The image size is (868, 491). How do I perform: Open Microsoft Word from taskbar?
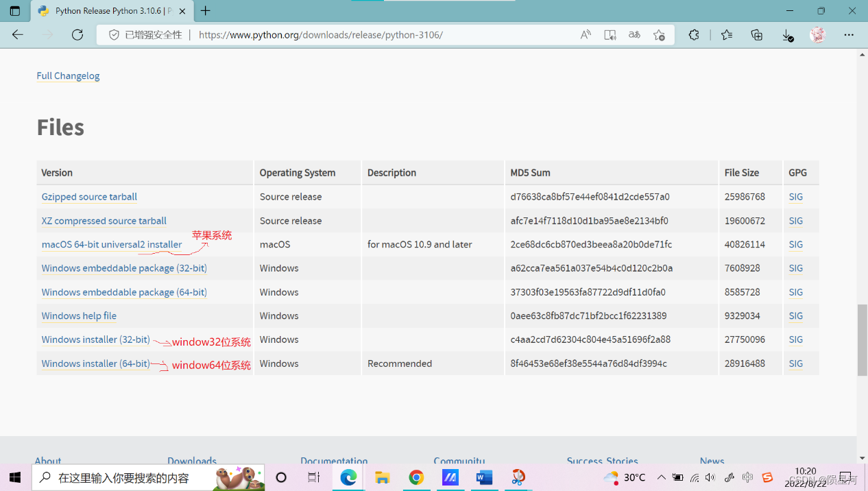pyautogui.click(x=484, y=477)
